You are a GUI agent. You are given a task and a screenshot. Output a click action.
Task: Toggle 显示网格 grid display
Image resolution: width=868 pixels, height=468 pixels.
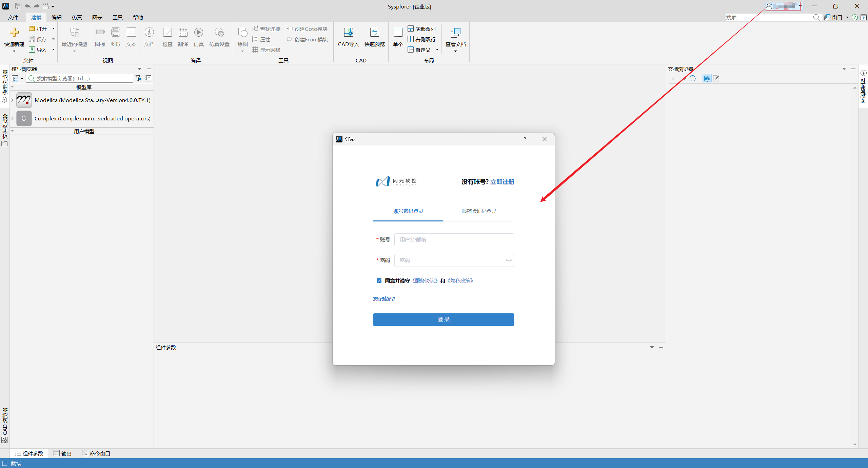(x=267, y=50)
